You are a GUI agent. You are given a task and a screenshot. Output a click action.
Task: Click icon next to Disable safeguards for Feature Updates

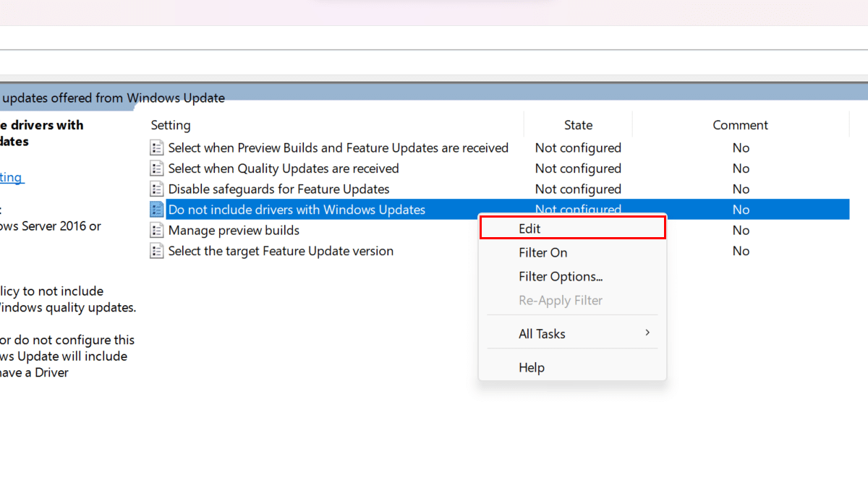pos(156,189)
